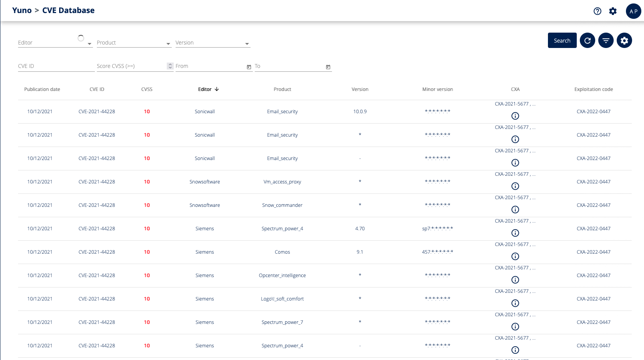Open the AP user avatar menu
Image resolution: width=644 pixels, height=360 pixels.
633,11
